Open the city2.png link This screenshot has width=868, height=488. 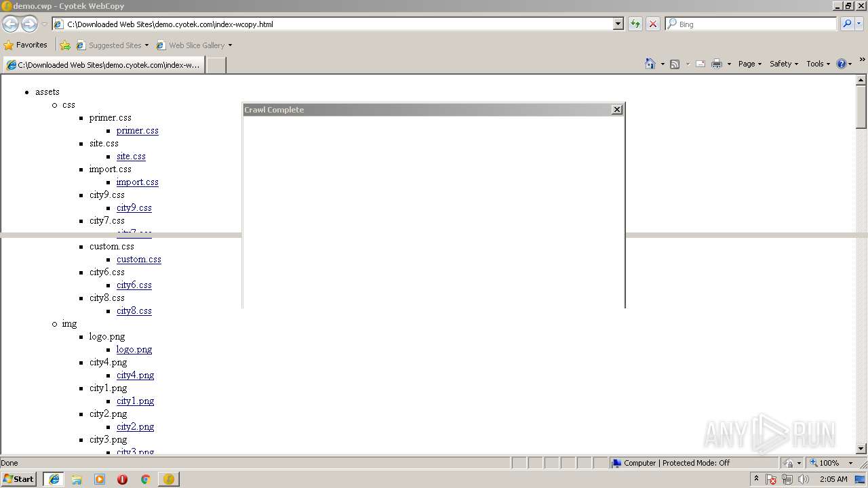pos(135,426)
